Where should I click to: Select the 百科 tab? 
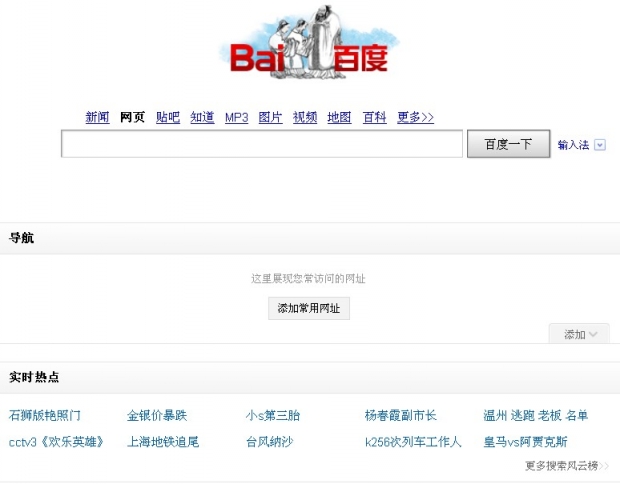(374, 118)
